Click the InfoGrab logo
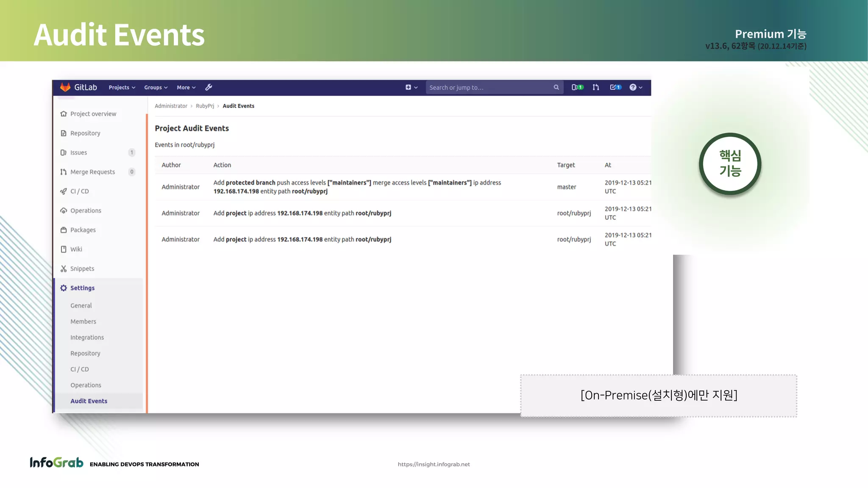This screenshot has height=488, width=868. point(56,462)
